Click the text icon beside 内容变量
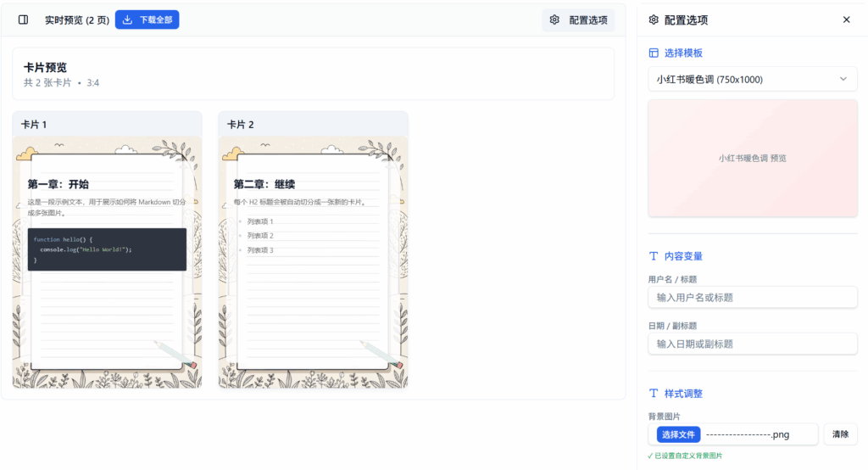The width and height of the screenshot is (868, 470). (654, 256)
